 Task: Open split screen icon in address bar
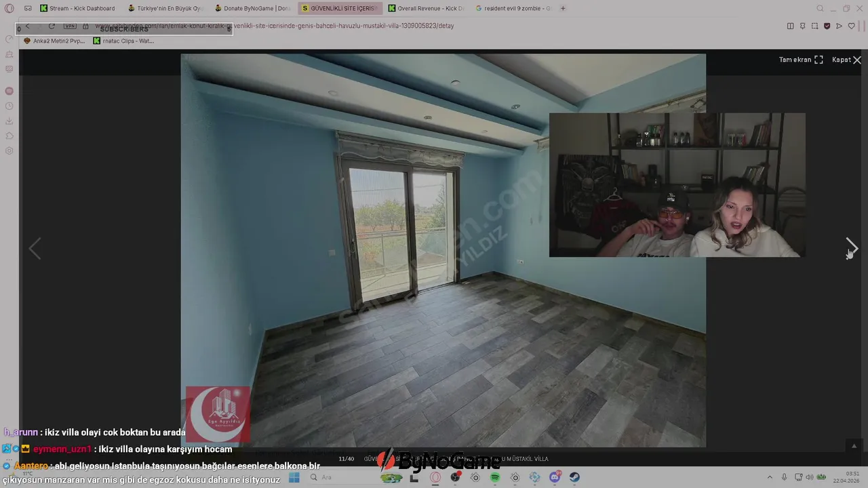pyautogui.click(x=790, y=26)
